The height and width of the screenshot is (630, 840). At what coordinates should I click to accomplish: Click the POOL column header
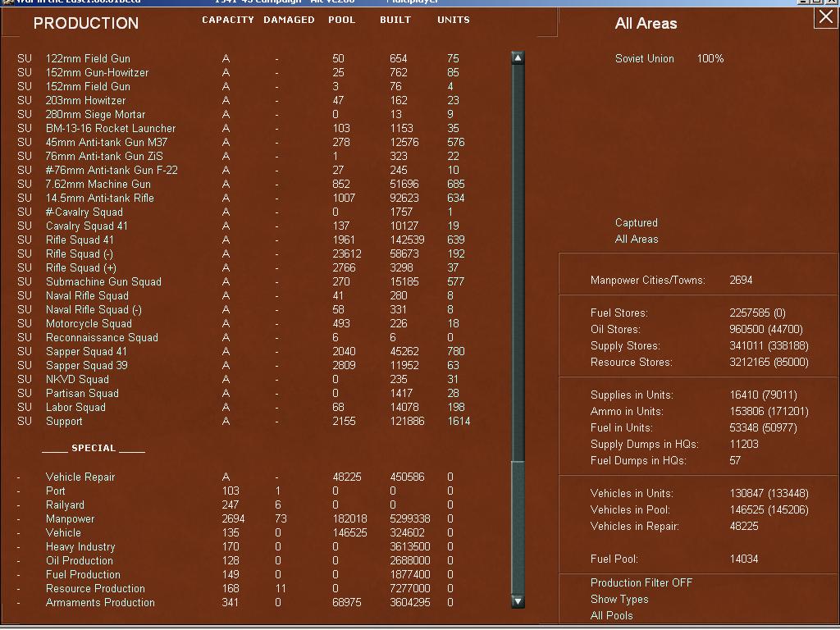tap(342, 20)
